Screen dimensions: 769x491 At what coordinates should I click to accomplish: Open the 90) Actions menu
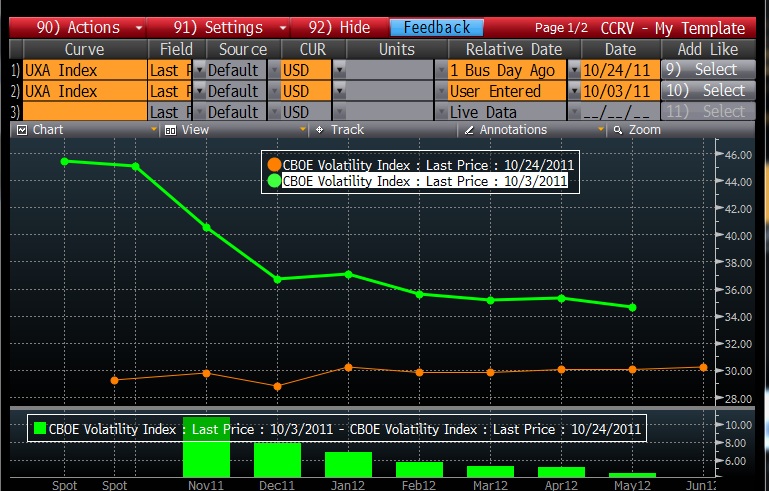(x=78, y=27)
